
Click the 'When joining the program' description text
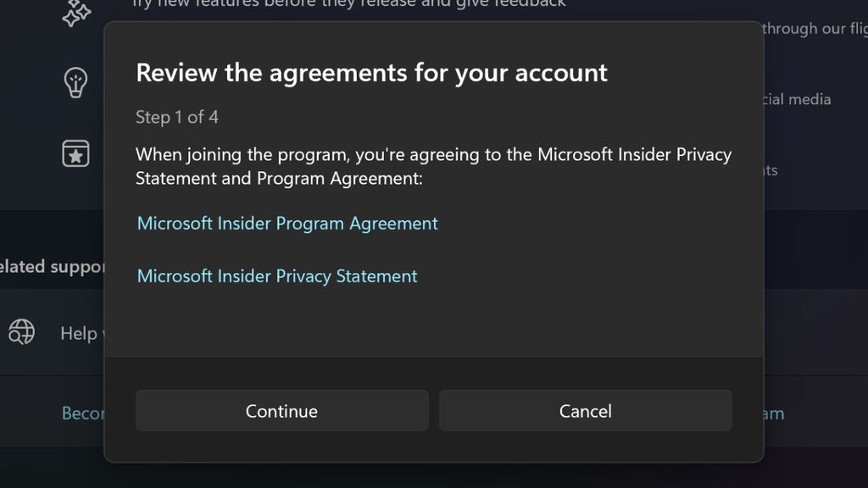pos(433,166)
